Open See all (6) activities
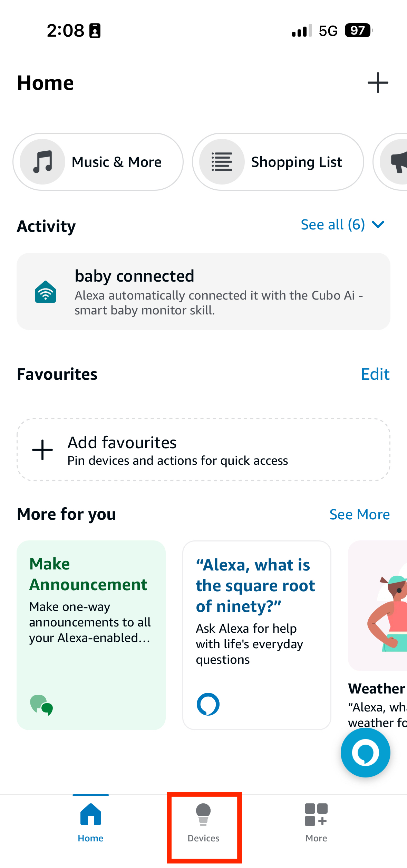 tap(332, 225)
